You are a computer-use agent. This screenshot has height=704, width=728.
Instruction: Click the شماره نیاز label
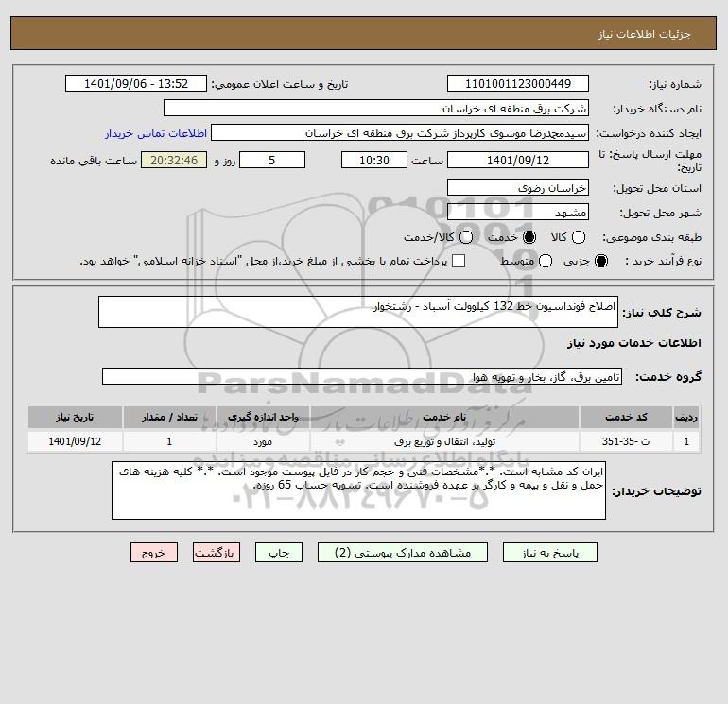click(675, 84)
